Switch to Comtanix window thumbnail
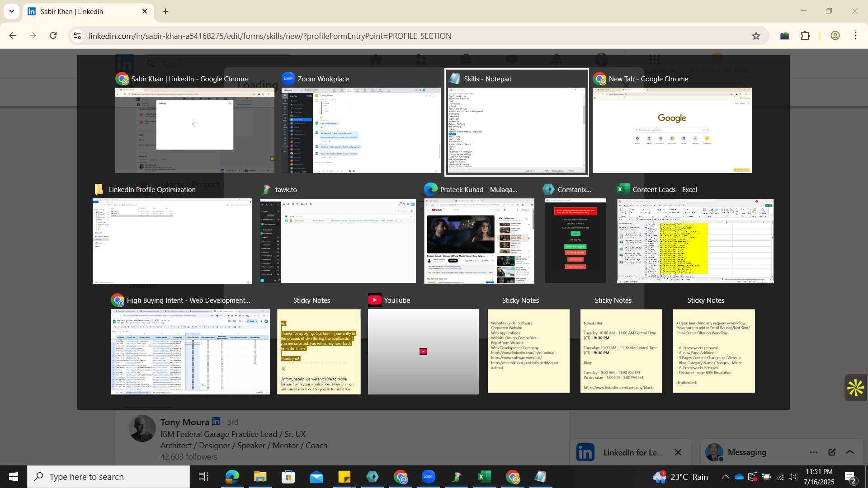Viewport: 868px width, 488px height. tap(575, 241)
